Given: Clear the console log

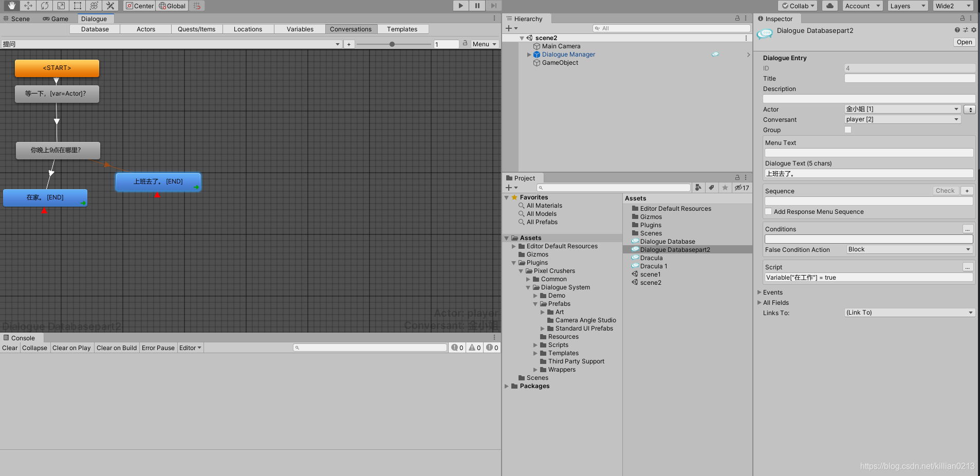Looking at the screenshot, I should click(10, 348).
